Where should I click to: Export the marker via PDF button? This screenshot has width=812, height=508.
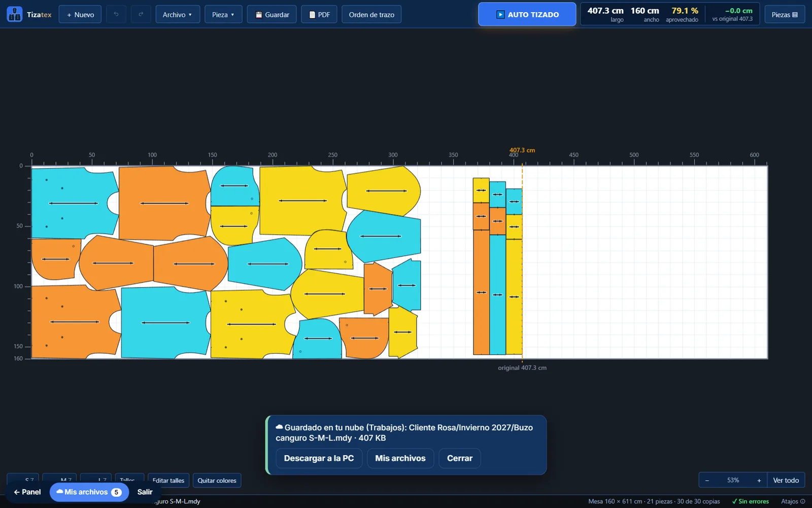319,14
